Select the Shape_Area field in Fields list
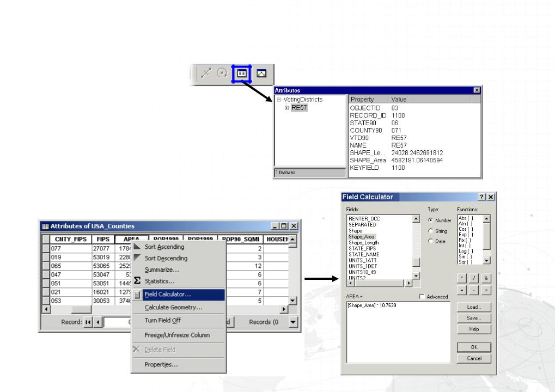This screenshot has width=555, height=392. [361, 237]
